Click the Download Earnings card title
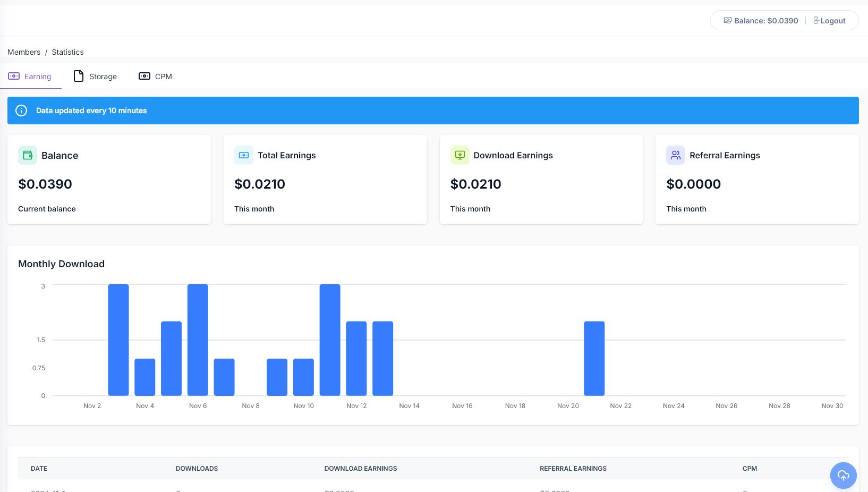The image size is (868, 492). click(x=513, y=155)
